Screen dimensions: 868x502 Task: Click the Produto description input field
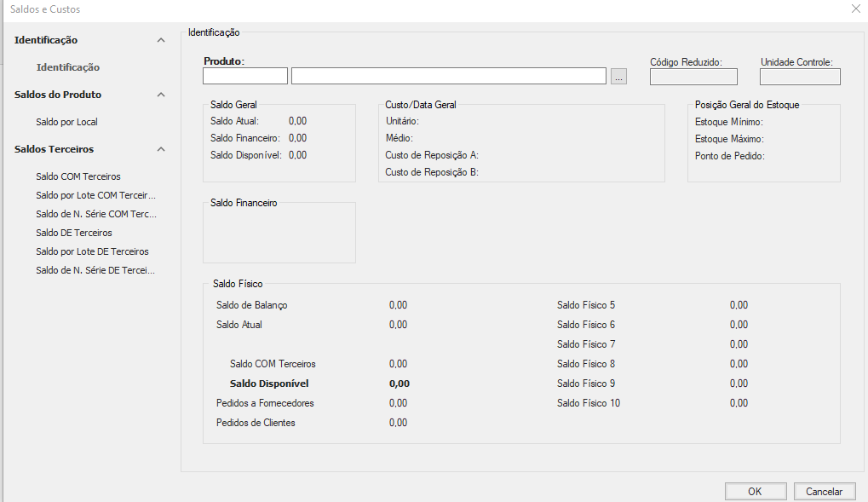(448, 77)
